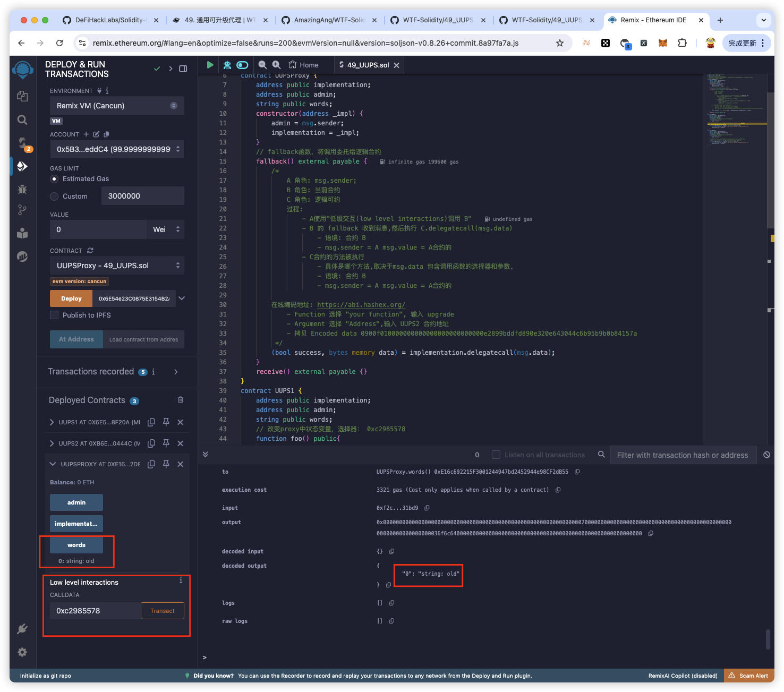The width and height of the screenshot is (784, 692).
Task: Bookmark this page star icon
Action: click(560, 43)
